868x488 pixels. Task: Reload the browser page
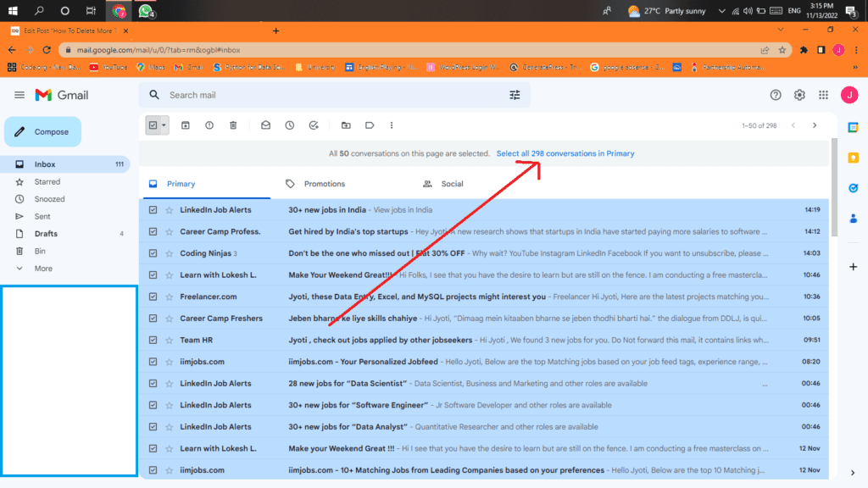point(47,50)
